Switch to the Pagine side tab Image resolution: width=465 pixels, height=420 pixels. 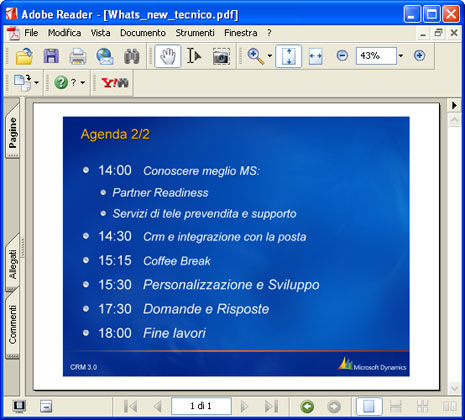(13, 132)
